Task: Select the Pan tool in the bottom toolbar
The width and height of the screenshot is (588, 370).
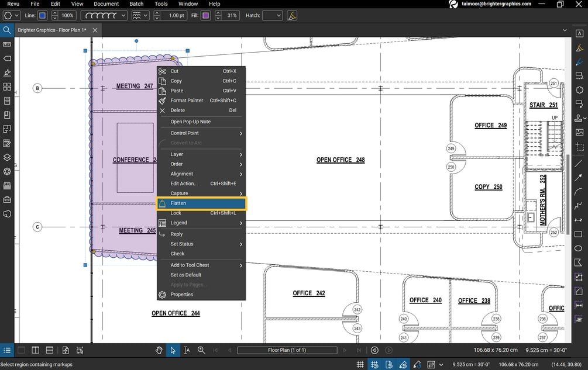Action: [159, 350]
